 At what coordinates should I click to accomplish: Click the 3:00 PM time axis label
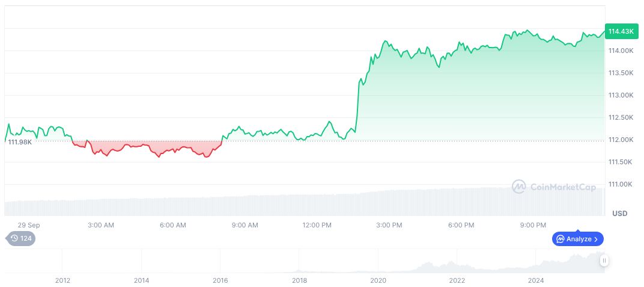(389, 225)
